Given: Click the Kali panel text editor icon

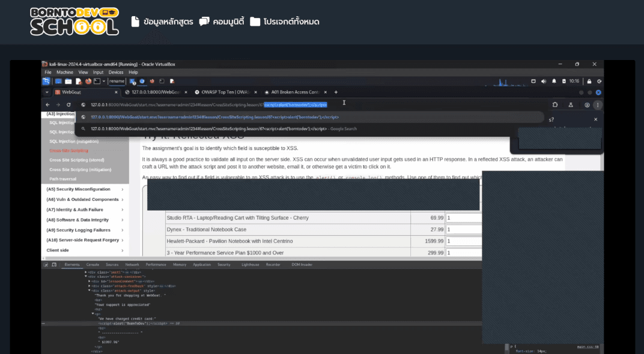Looking at the screenshot, I should 79,81.
